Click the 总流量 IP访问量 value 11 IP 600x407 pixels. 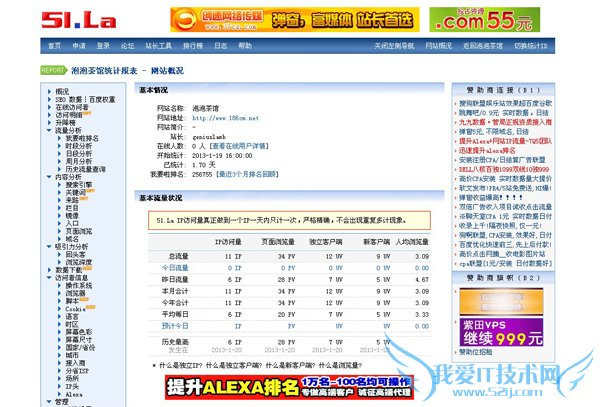click(233, 256)
